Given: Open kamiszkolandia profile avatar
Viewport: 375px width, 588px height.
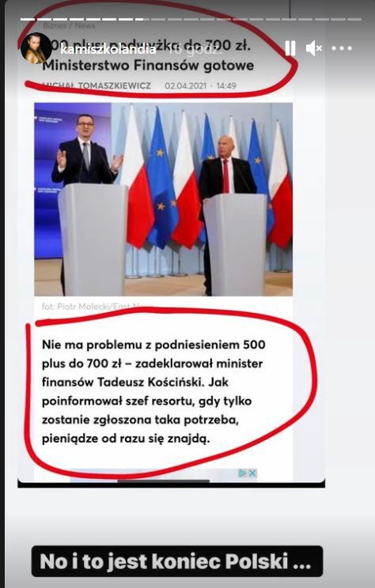Looking at the screenshot, I should (36, 48).
